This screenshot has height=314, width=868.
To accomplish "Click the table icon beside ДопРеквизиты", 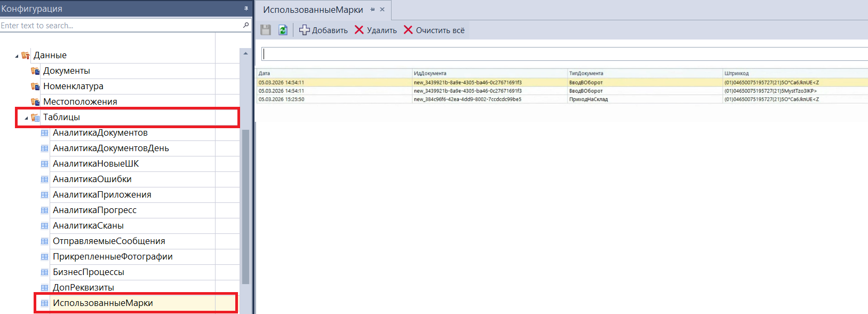I will [45, 288].
